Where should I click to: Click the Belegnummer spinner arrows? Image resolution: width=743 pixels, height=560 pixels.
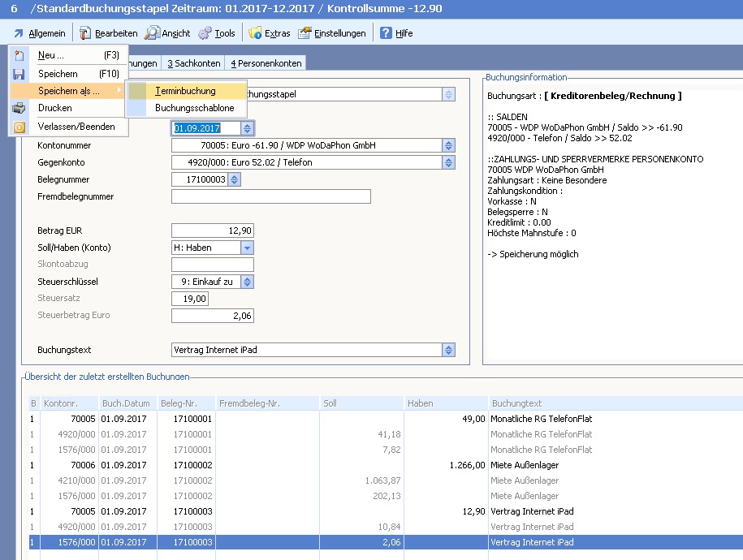coord(235,179)
